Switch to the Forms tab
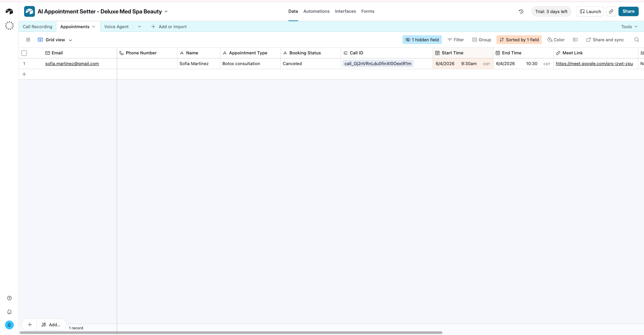The image size is (644, 335). pyautogui.click(x=368, y=11)
